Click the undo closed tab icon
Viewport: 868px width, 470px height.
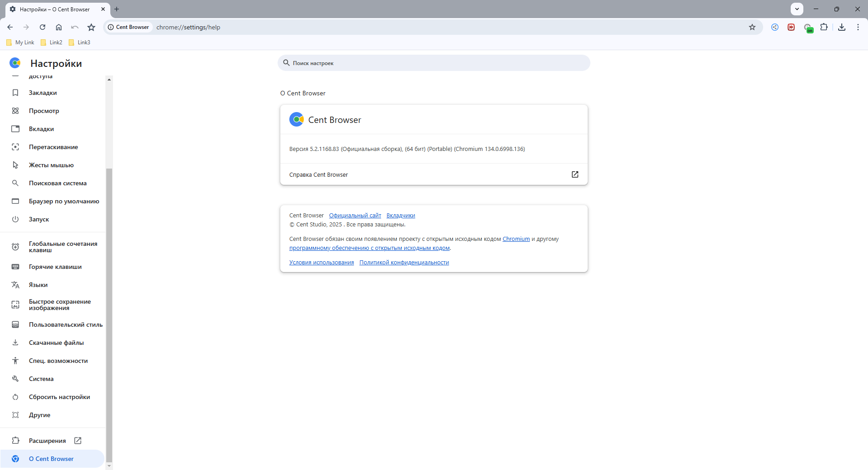[75, 27]
